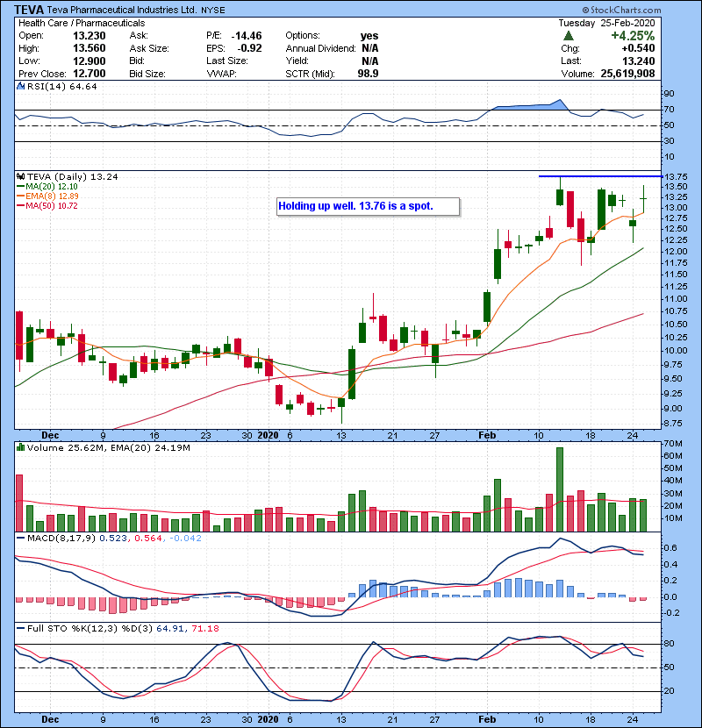The height and width of the screenshot is (728, 702).
Task: Click the Volume value 25,619,908
Action: tap(627, 74)
